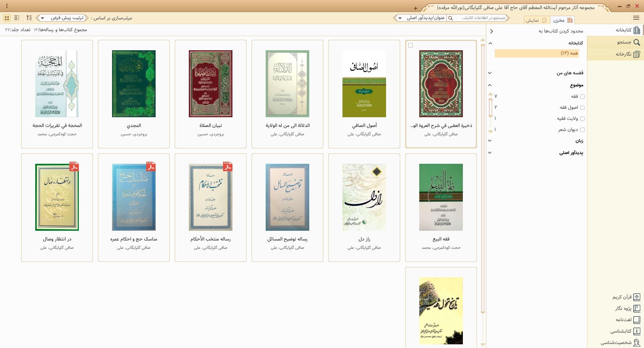Open book رساله توضيح المسائل

tap(287, 207)
